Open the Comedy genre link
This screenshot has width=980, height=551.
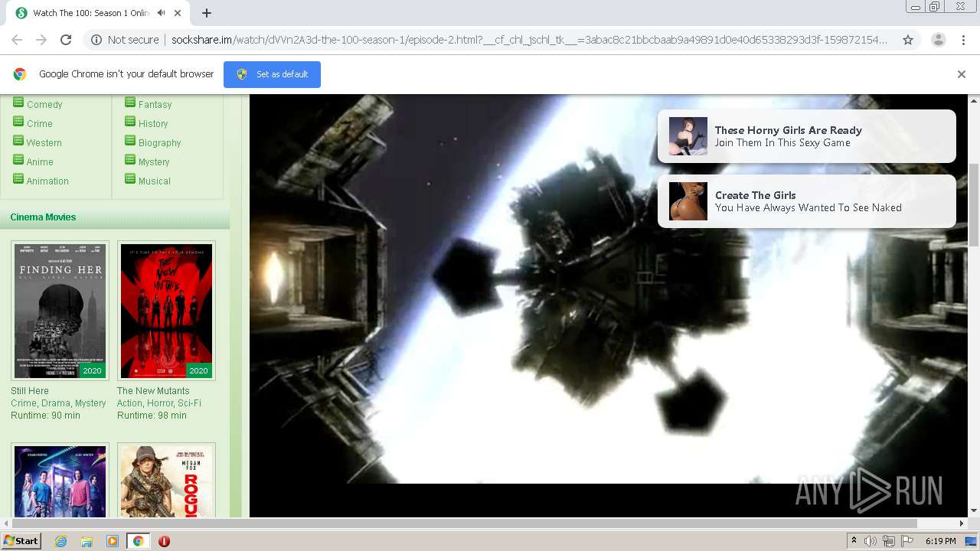point(44,105)
